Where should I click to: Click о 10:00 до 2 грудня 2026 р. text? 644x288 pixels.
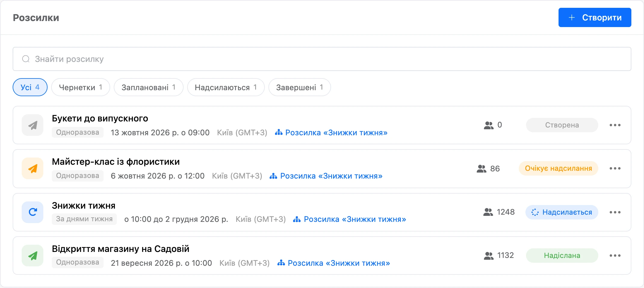click(176, 219)
